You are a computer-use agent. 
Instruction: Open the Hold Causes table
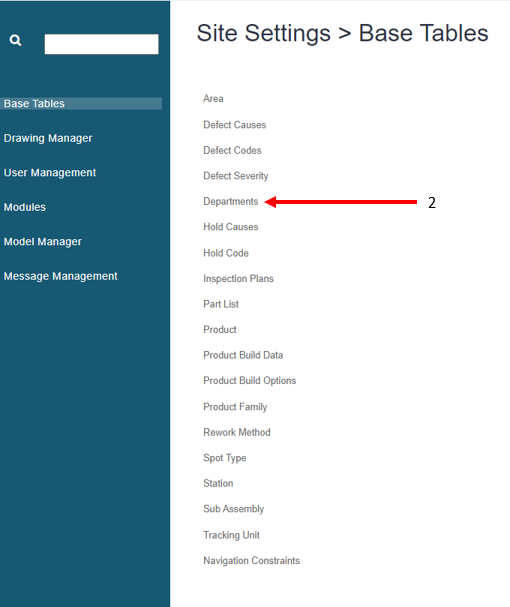point(231,227)
